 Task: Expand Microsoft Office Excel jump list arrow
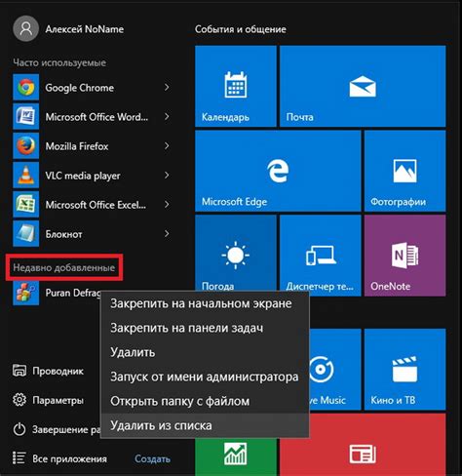pyautogui.click(x=167, y=204)
